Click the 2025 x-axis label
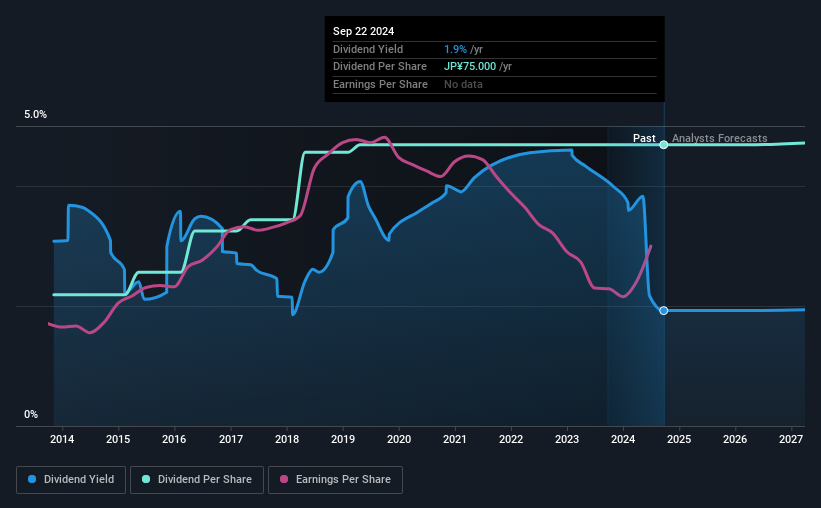 679,439
